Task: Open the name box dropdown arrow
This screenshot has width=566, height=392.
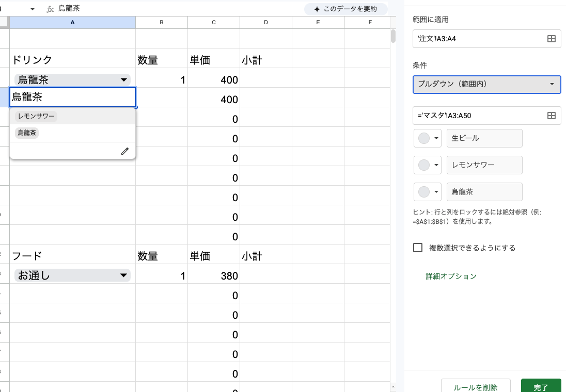Action: pyautogui.click(x=33, y=9)
